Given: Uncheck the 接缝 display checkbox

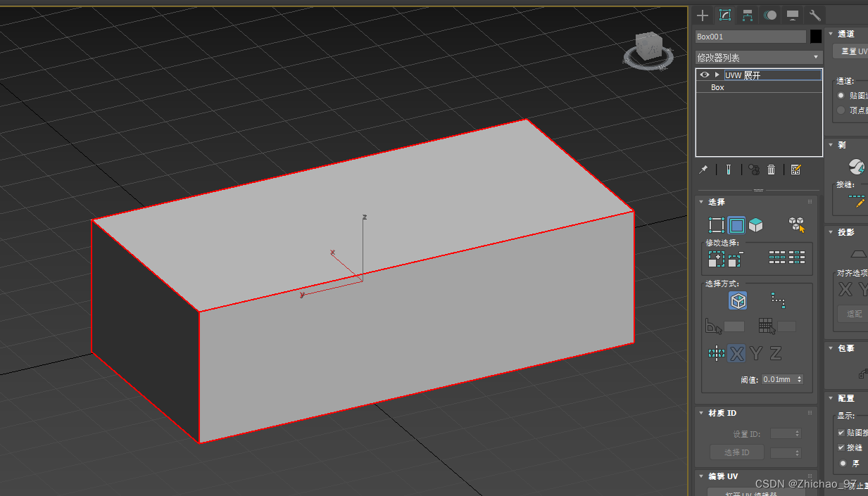Looking at the screenshot, I should point(841,447).
